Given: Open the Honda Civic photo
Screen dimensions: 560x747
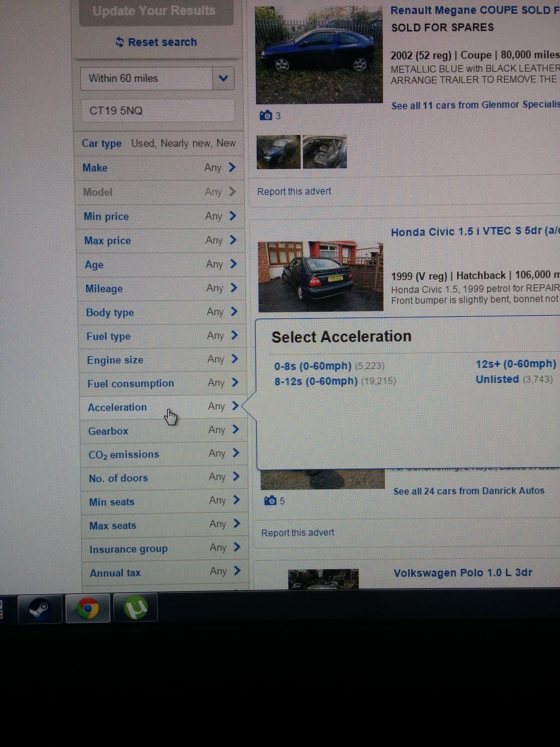Looking at the screenshot, I should [x=321, y=277].
